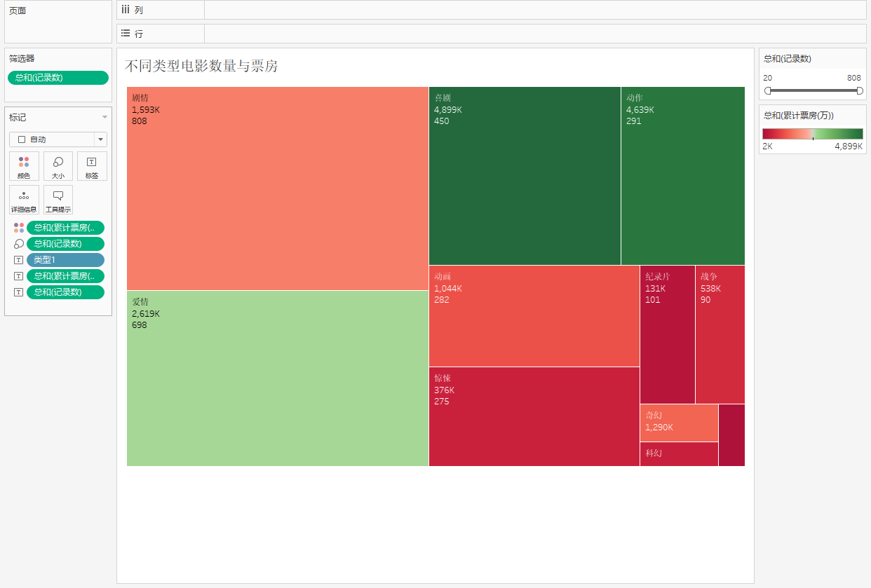Click 总和(记录数) filter card title on right
Screen dimensions: 871x588
click(788, 59)
